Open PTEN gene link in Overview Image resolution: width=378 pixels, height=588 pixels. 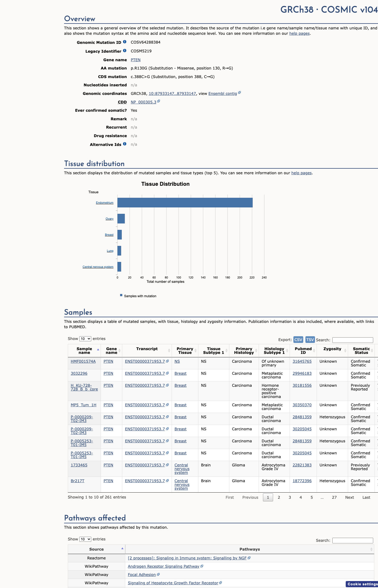pos(136,60)
